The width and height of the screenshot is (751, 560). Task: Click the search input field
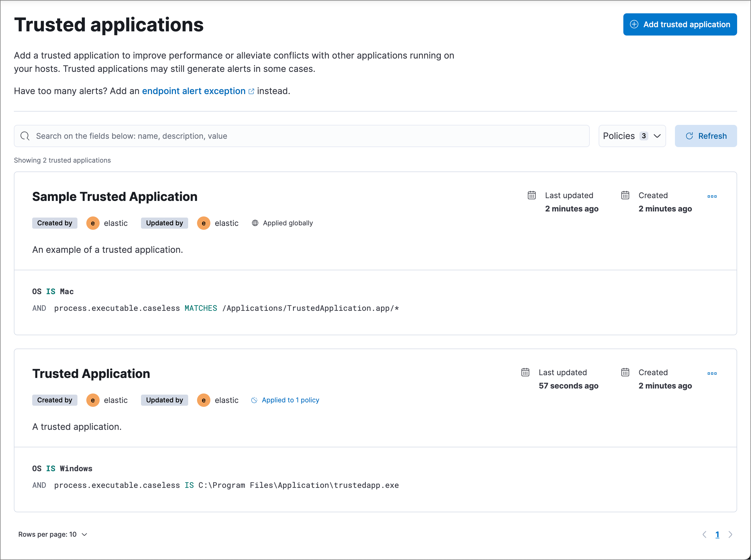coord(301,136)
